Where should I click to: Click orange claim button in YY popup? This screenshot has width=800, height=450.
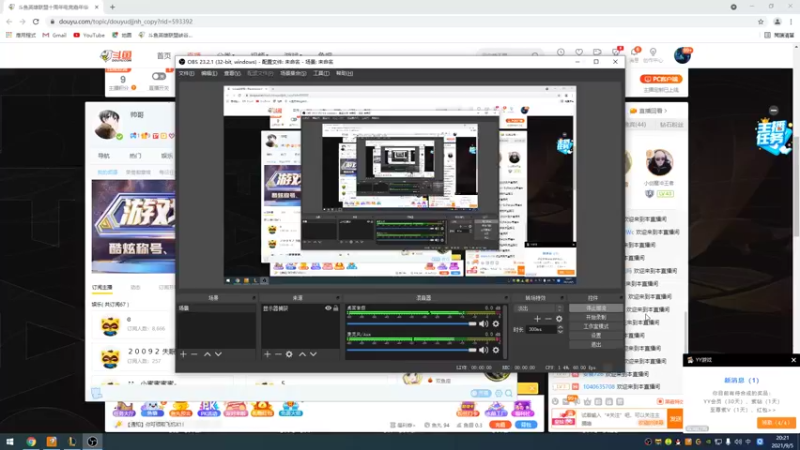776,423
